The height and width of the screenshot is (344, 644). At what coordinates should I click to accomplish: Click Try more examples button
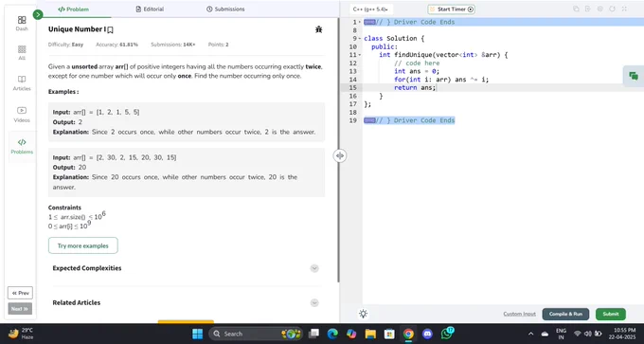pos(83,245)
